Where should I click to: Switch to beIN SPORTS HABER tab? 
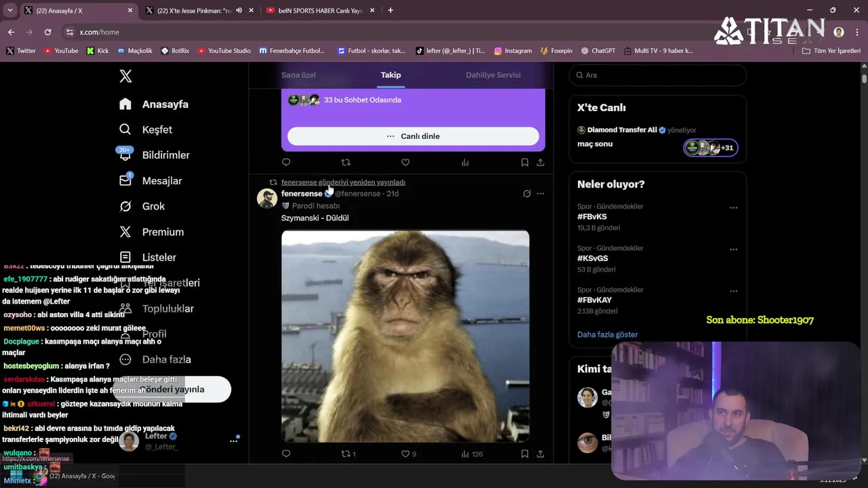click(x=321, y=11)
